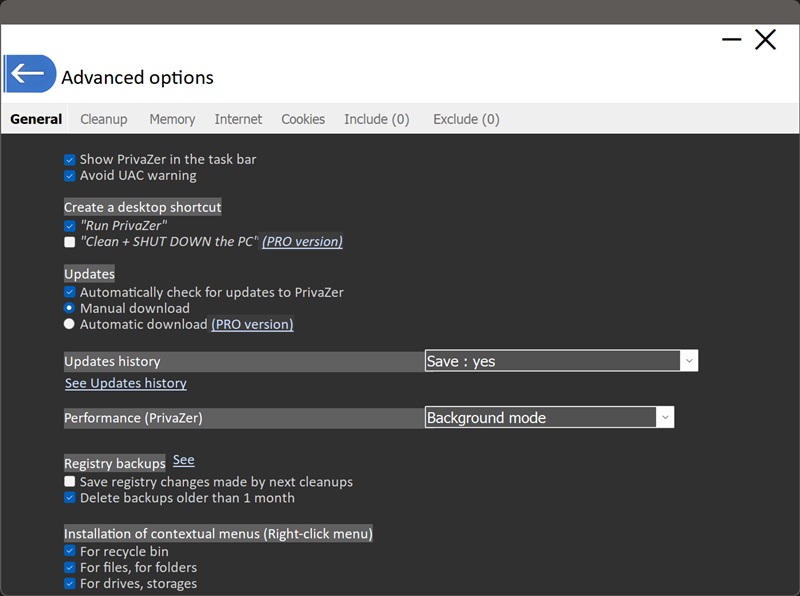Switch to the Cleanup tab
Viewport: 800px width, 596px height.
[x=104, y=119]
